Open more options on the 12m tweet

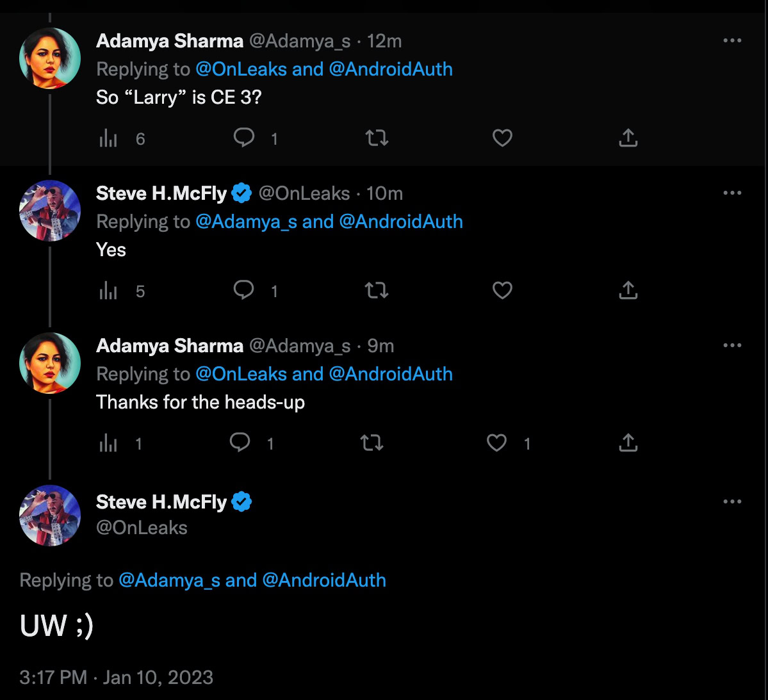tap(732, 40)
